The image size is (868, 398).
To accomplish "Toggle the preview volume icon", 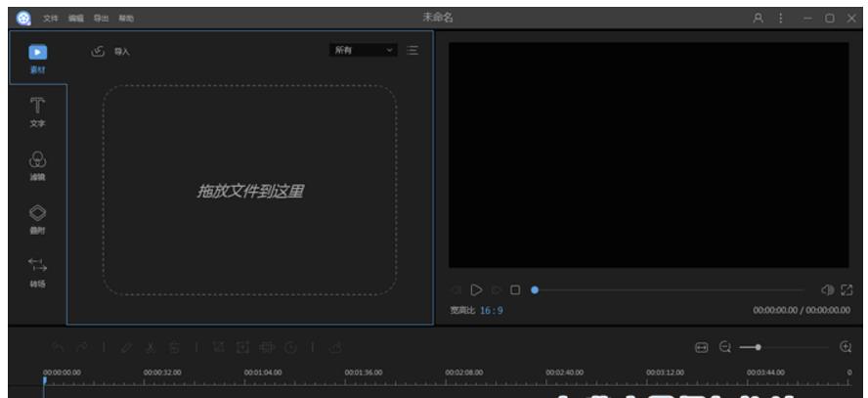I will coord(828,290).
